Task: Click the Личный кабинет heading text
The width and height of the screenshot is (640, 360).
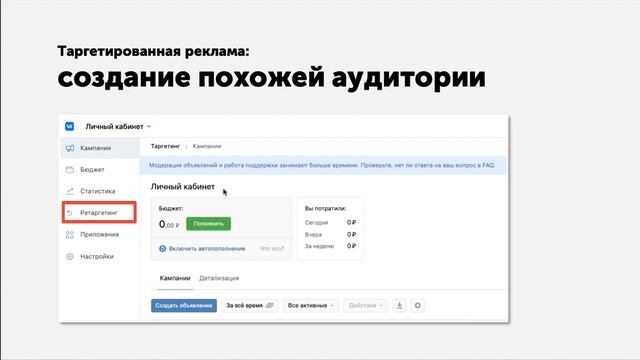Action: point(182,187)
